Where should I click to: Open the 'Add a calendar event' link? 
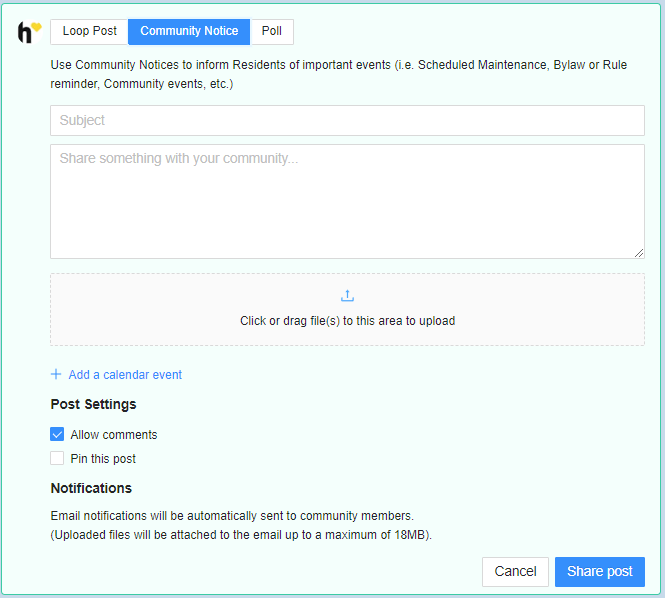[x=125, y=374]
